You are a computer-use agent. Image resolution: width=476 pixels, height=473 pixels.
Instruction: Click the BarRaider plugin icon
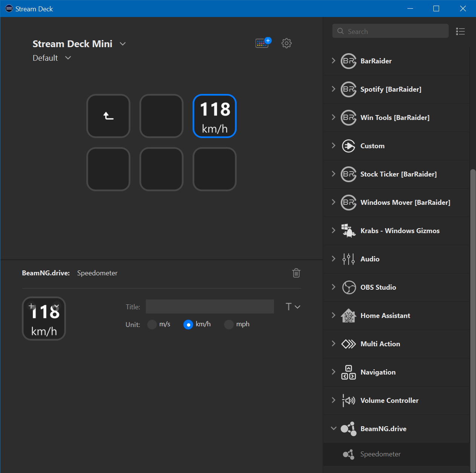coord(349,61)
